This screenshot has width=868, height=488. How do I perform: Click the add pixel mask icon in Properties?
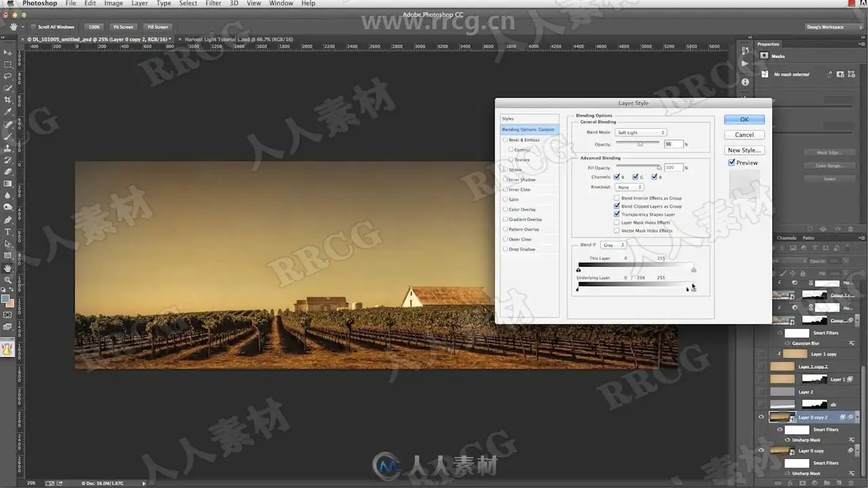pyautogui.click(x=841, y=74)
